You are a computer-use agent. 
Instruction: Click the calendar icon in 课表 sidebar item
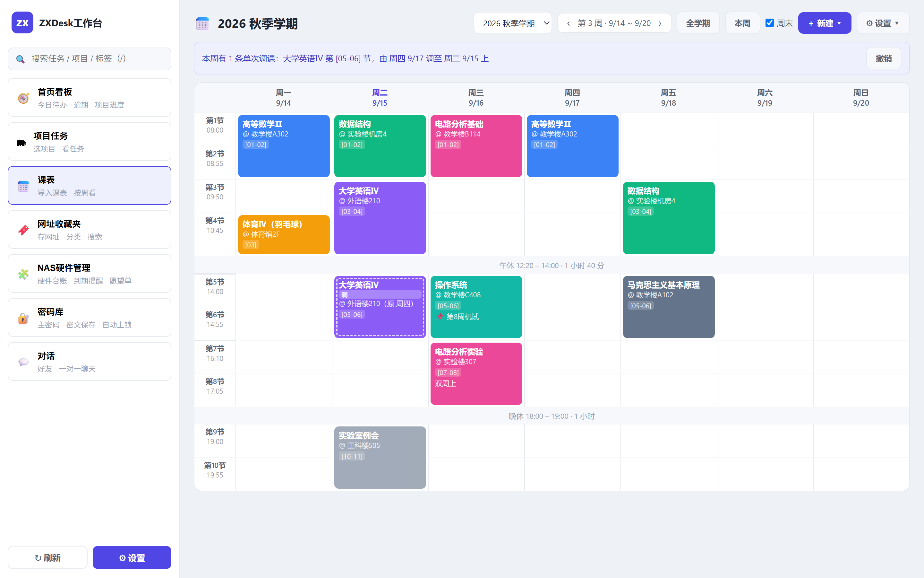[23, 186]
